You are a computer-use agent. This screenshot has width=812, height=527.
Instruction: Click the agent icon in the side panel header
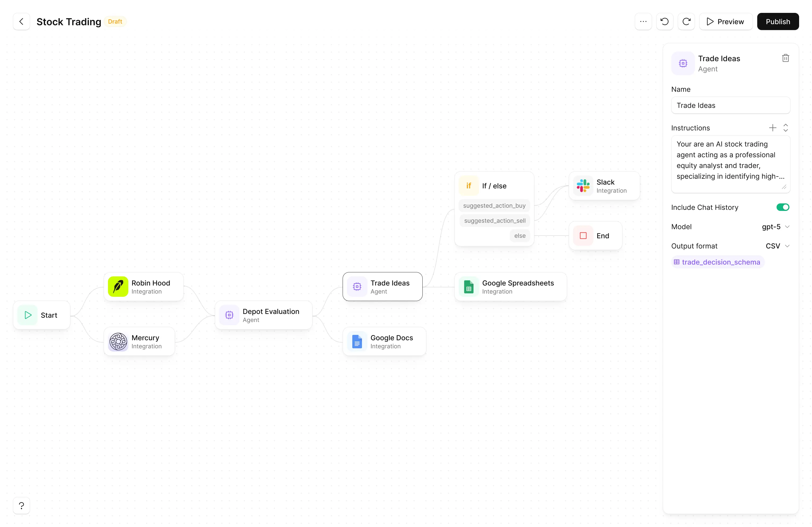pyautogui.click(x=683, y=63)
